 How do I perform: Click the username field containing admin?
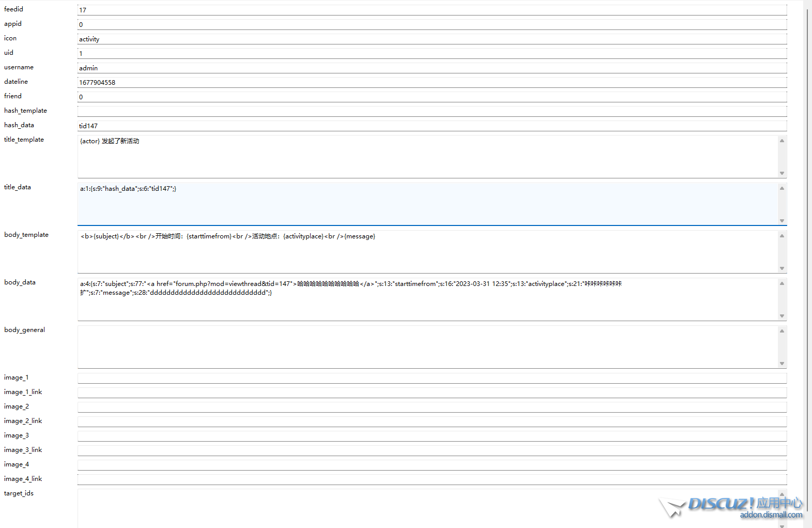tap(432, 68)
